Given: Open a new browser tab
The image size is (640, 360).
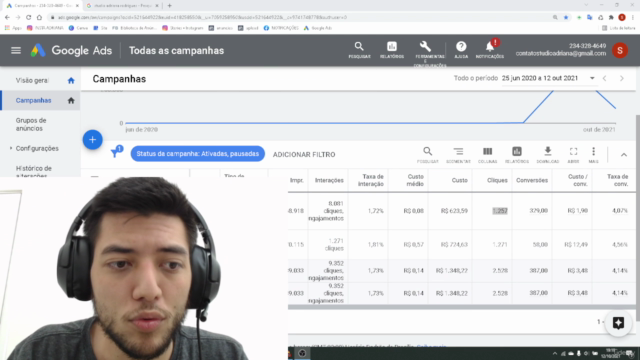Looking at the screenshot, I should tap(169, 6).
